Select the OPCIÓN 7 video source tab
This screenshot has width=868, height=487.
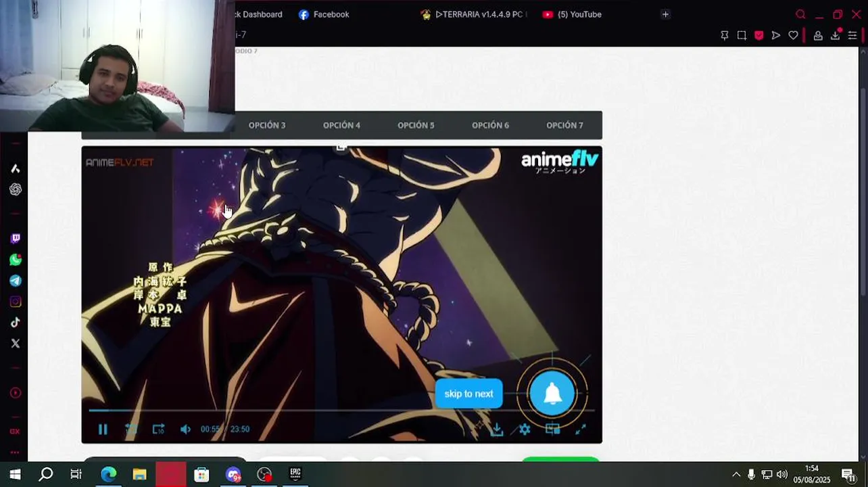(564, 125)
